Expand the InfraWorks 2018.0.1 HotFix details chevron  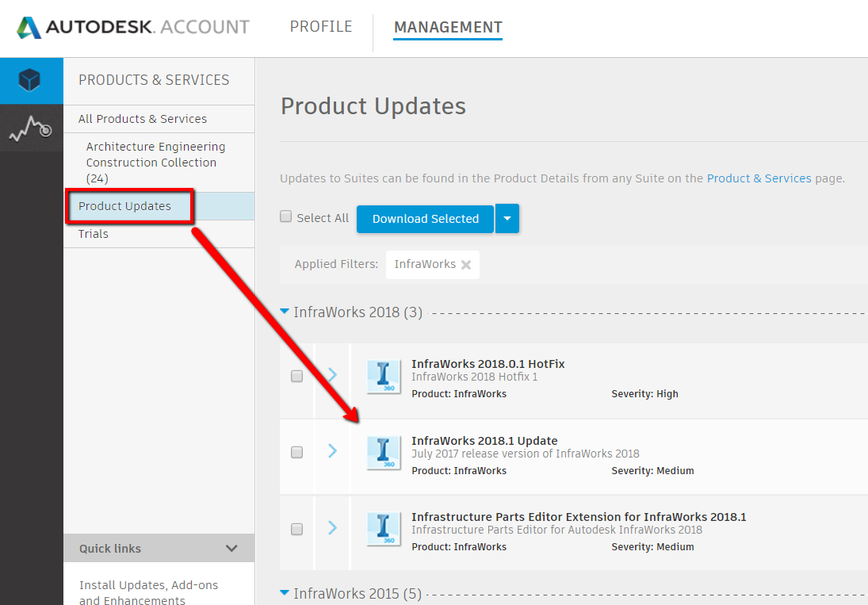pyautogui.click(x=332, y=374)
